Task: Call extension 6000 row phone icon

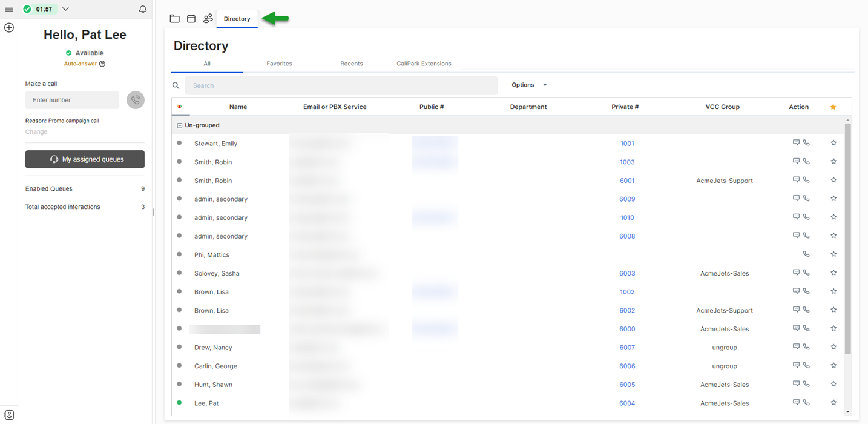Action: (806, 328)
